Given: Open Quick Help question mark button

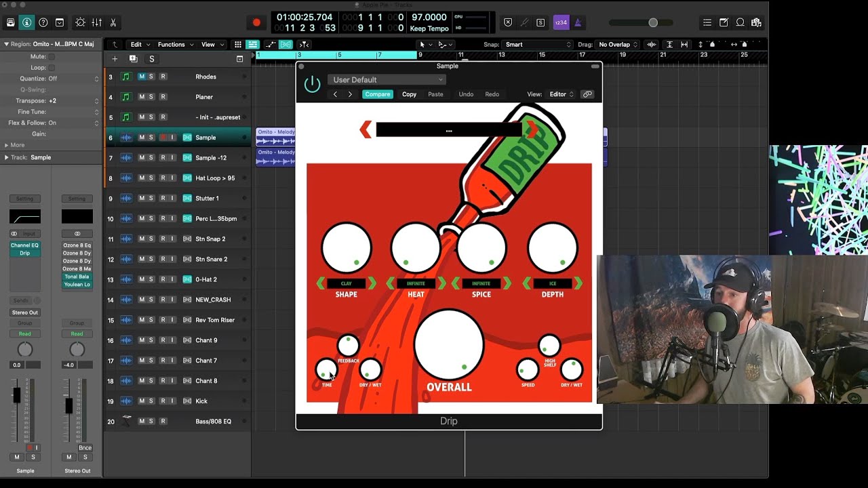Looking at the screenshot, I should pyautogui.click(x=43, y=22).
